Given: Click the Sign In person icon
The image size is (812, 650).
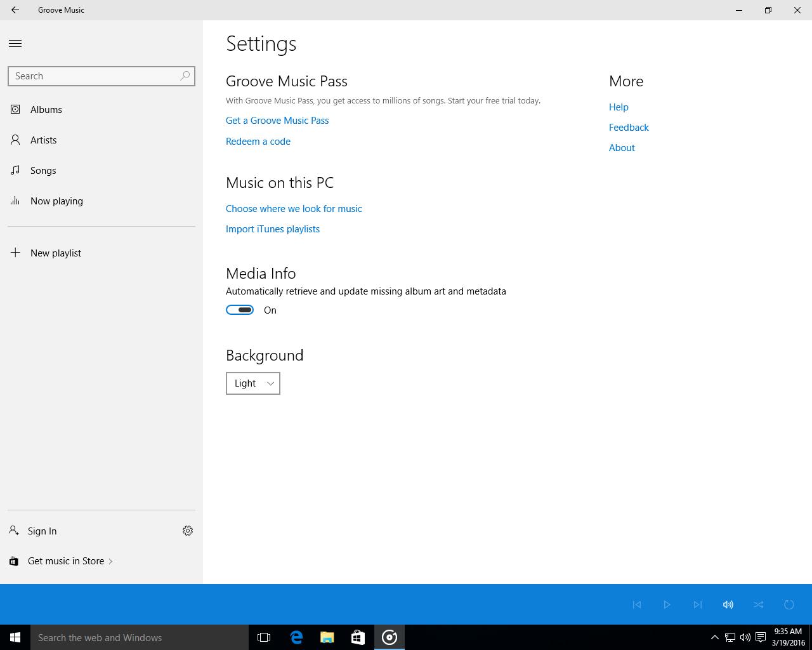Looking at the screenshot, I should [14, 530].
